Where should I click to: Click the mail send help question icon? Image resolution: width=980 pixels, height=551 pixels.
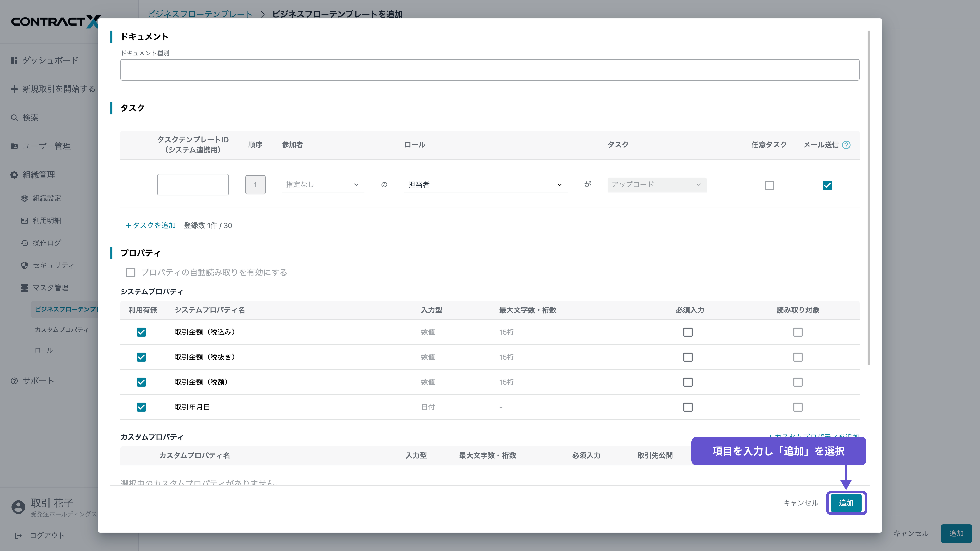(x=846, y=145)
